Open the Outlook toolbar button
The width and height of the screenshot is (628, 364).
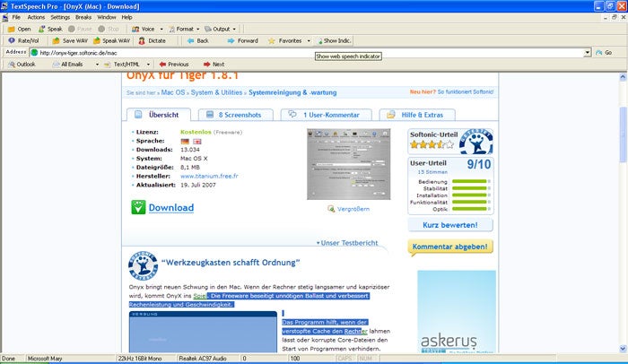(x=22, y=64)
